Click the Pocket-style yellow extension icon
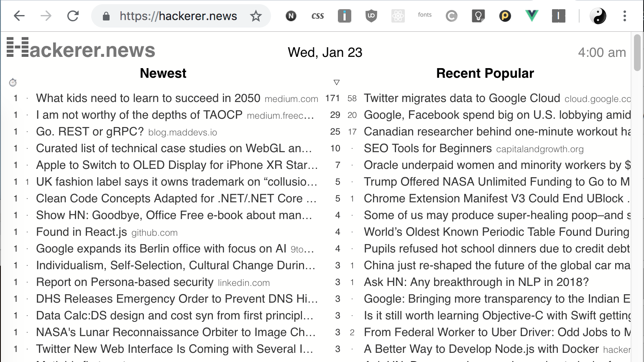This screenshot has height=362, width=644. pyautogui.click(x=505, y=16)
